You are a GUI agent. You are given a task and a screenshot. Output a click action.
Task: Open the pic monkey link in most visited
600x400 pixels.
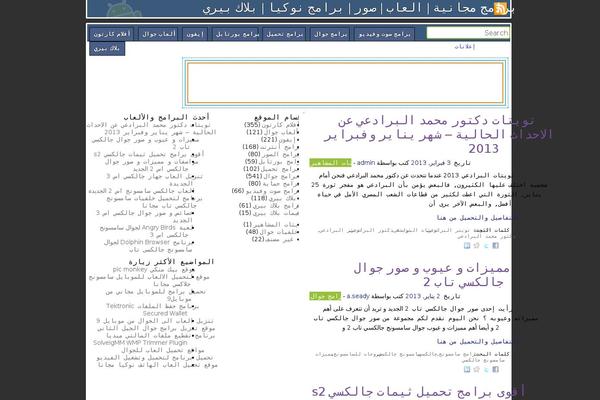pyautogui.click(x=153, y=269)
